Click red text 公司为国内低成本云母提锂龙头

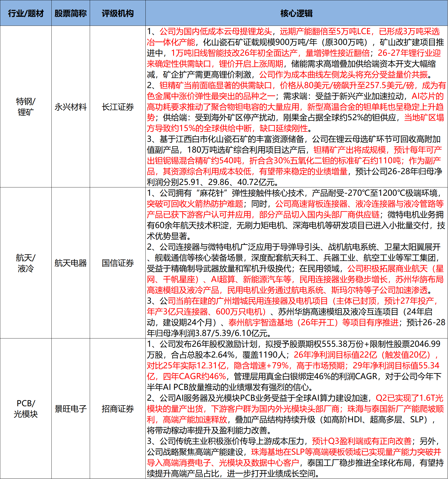(216, 31)
